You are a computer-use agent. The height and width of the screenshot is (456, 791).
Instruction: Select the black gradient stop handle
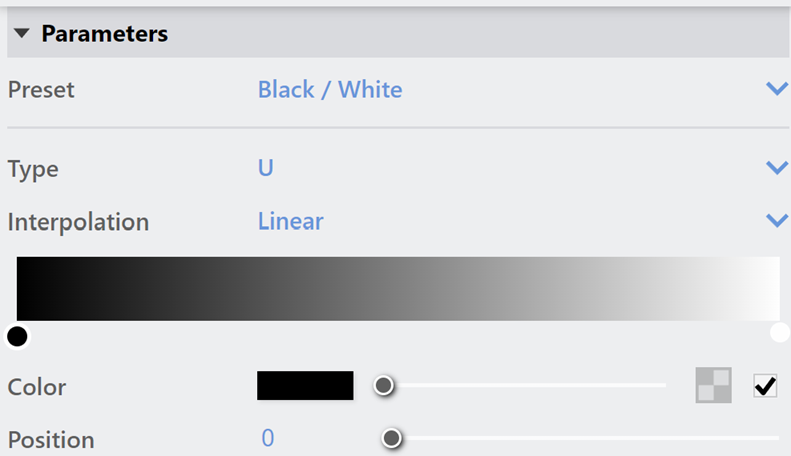pyautogui.click(x=17, y=336)
